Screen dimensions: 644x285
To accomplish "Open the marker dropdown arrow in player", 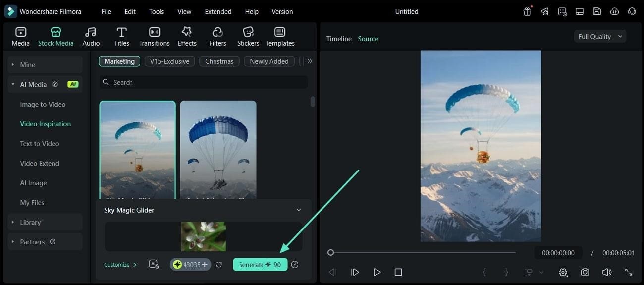I will pyautogui.click(x=541, y=272).
